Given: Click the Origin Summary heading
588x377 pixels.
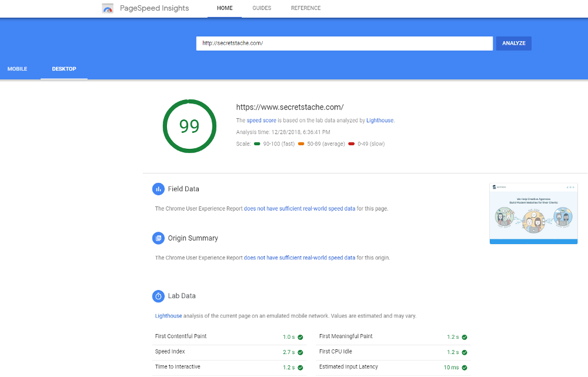Looking at the screenshot, I should coord(193,238).
